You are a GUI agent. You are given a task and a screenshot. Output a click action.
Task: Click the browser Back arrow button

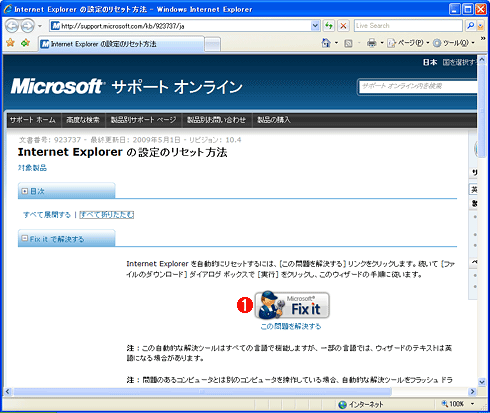12,26
